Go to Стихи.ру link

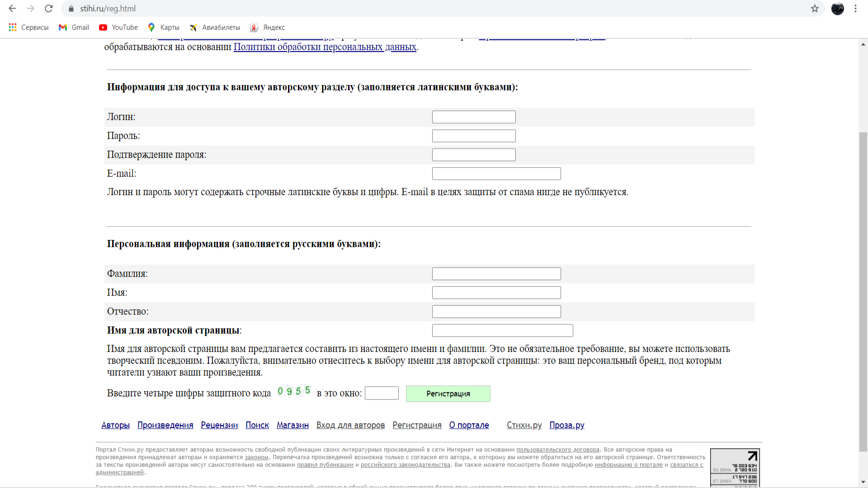tap(524, 425)
